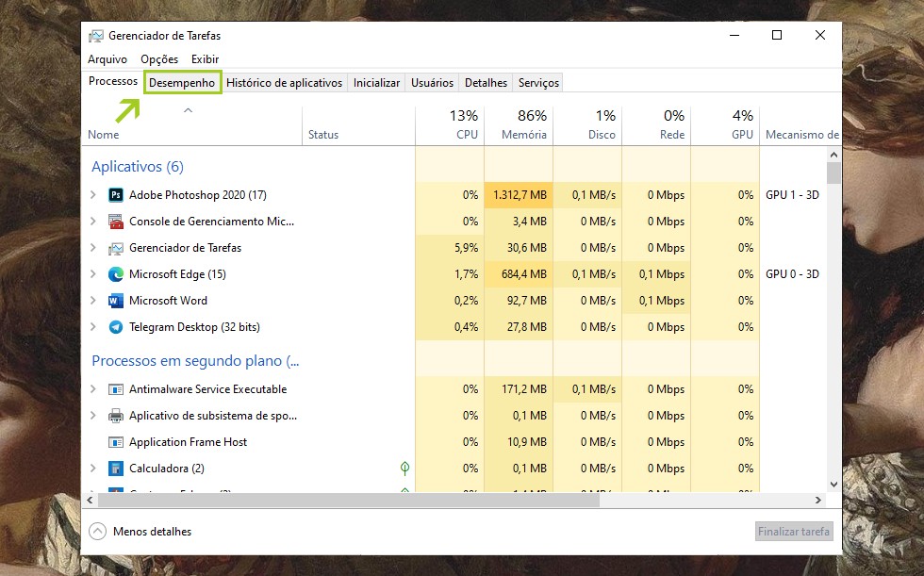Image resolution: width=924 pixels, height=576 pixels.
Task: Click the Console de Gerenciamento icon
Action: click(116, 222)
